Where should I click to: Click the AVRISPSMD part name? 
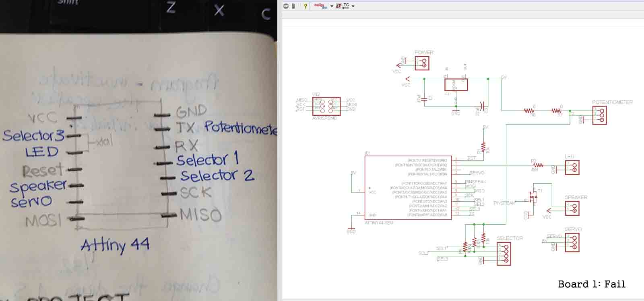click(x=324, y=118)
